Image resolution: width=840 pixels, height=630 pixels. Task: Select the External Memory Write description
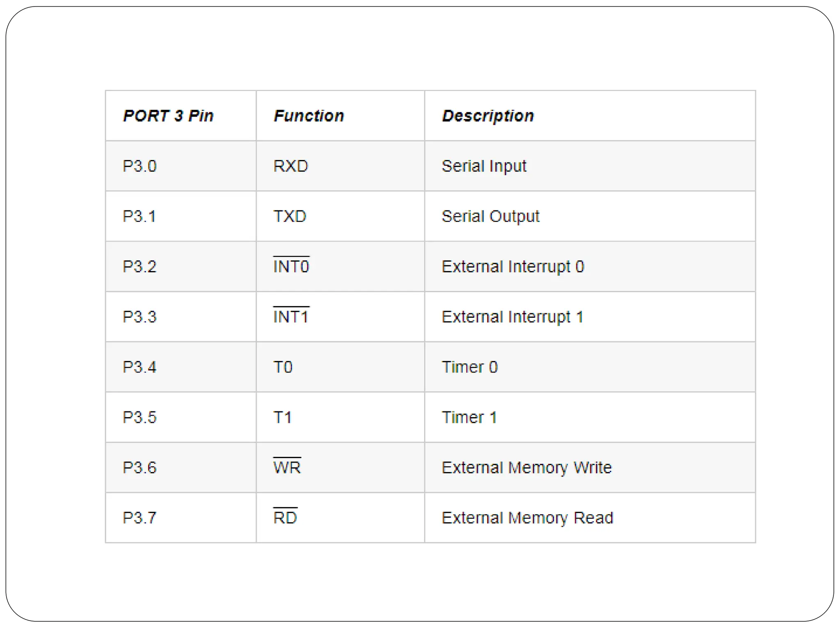point(527,468)
